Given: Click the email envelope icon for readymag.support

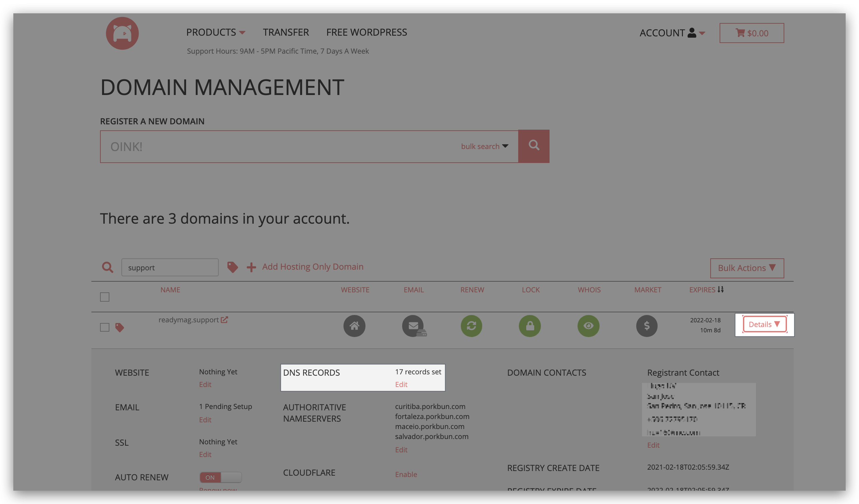Looking at the screenshot, I should (x=413, y=326).
